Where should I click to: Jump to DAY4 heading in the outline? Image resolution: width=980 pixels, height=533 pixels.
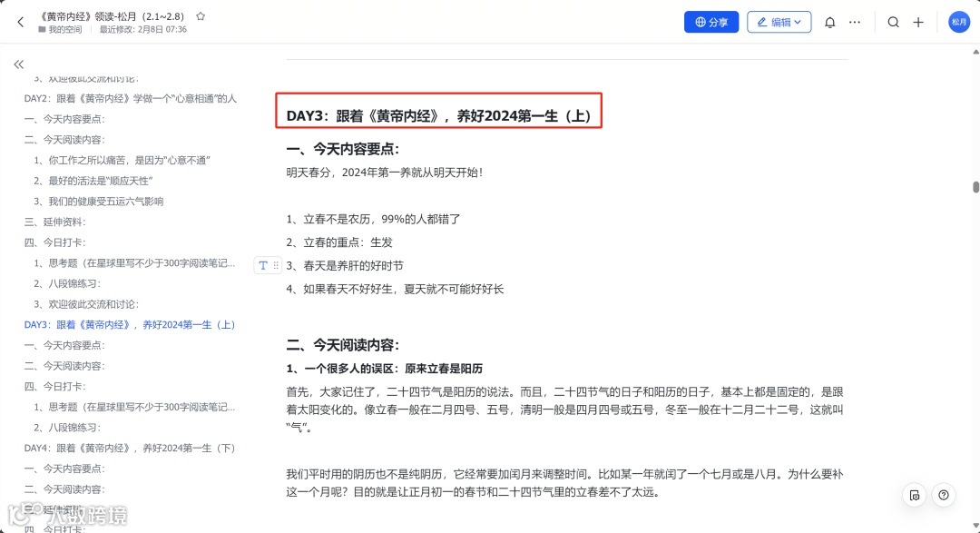point(130,448)
